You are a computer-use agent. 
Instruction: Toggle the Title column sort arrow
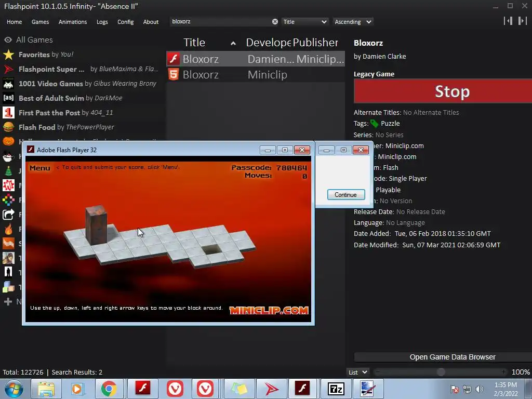coord(233,43)
